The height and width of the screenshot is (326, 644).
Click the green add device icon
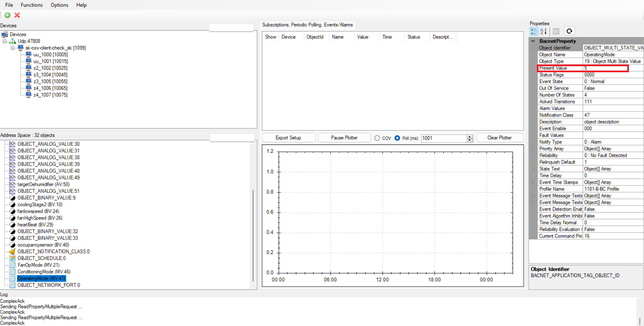point(7,15)
